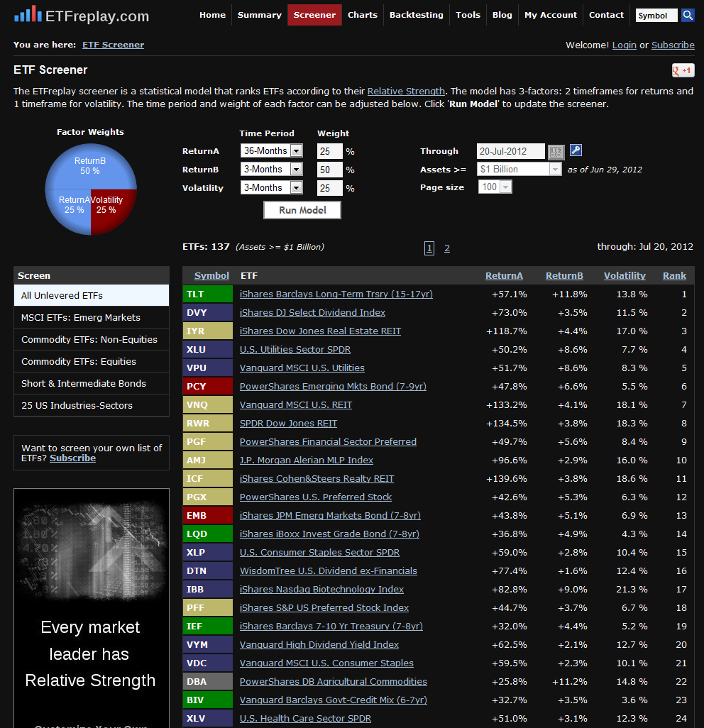
Task: Open the Charts menu item
Action: coord(363,15)
